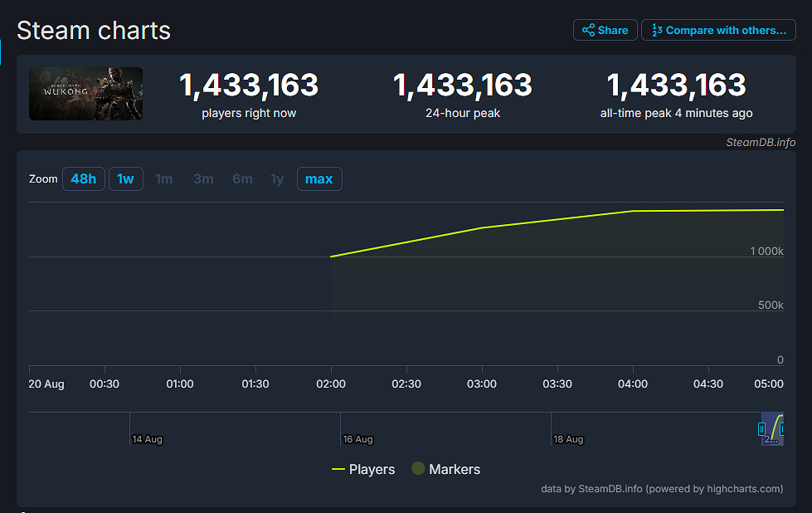The height and width of the screenshot is (513, 812).
Task: Click the right navigator range handle
Action: click(x=782, y=428)
